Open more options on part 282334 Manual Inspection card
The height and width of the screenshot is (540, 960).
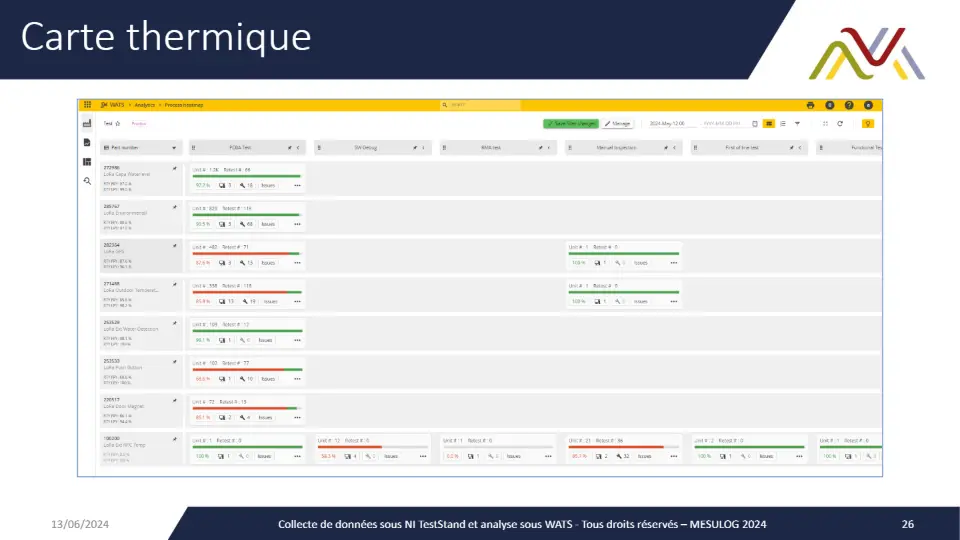(674, 263)
